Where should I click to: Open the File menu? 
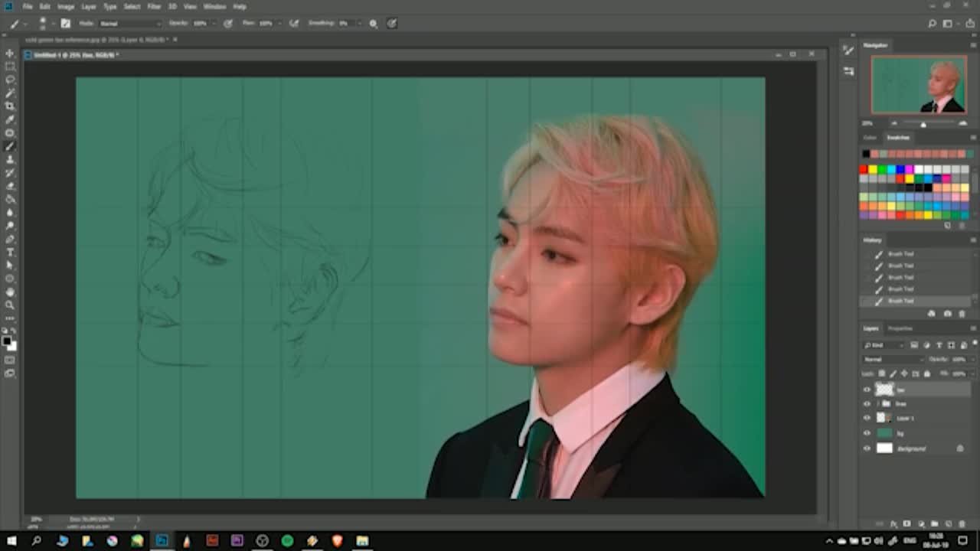[28, 6]
